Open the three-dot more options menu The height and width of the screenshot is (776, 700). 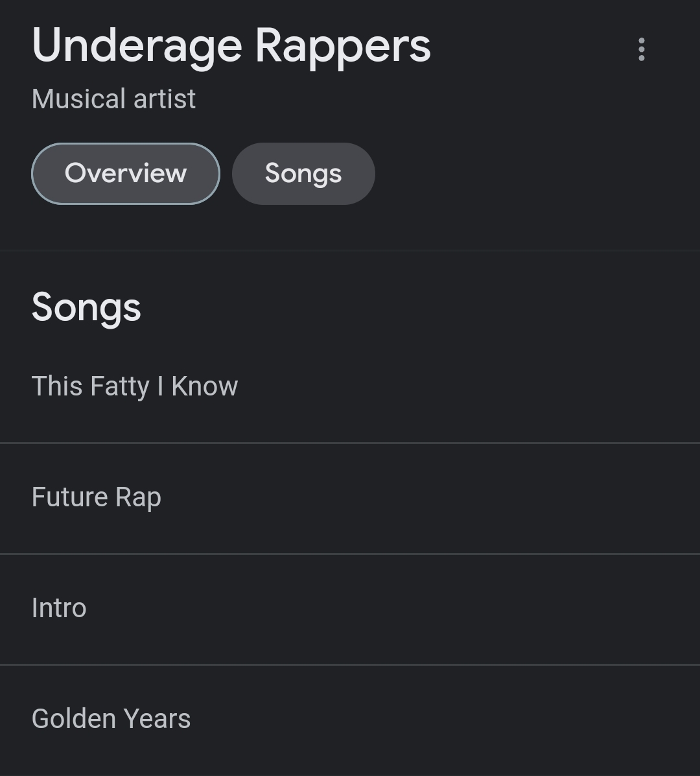641,49
